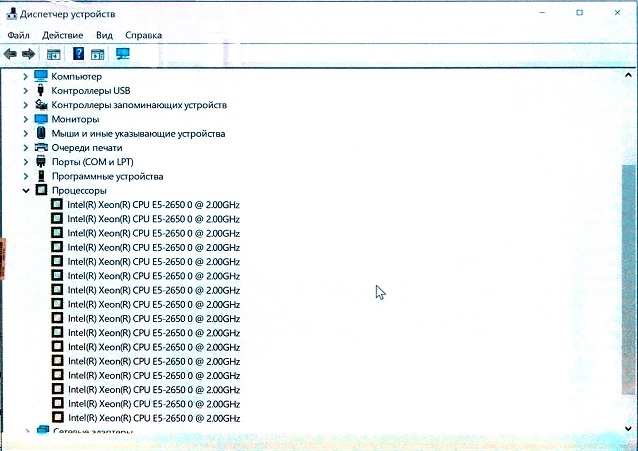Click the Контроллеры запоминающих устройств icon
The height and width of the screenshot is (451, 638).
tap(41, 105)
